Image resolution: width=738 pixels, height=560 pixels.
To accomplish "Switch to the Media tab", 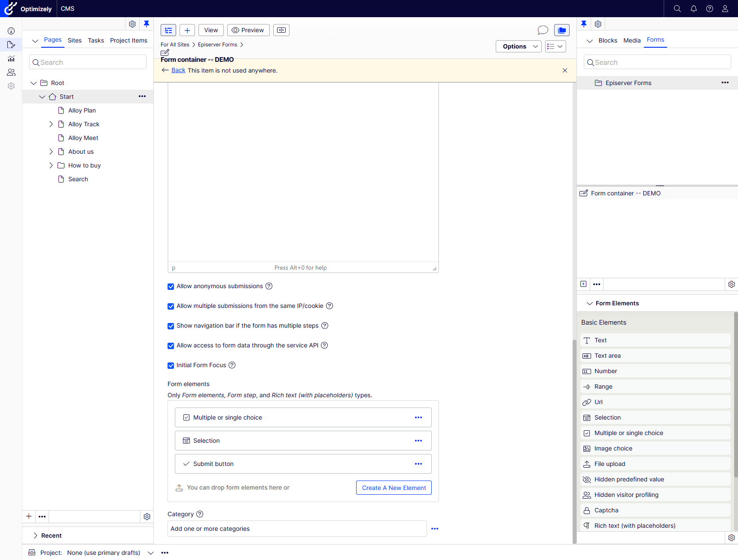I will (631, 40).
